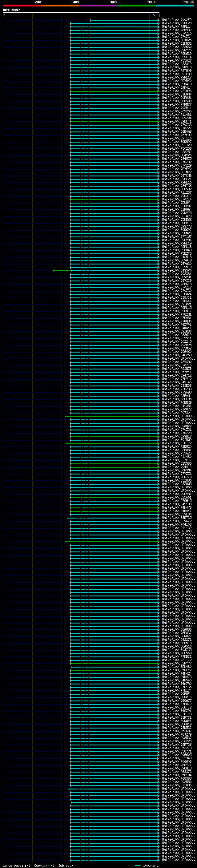Click the UniRef100_Q93XB1 entry
This screenshot has width=197, height=868.
176,274
